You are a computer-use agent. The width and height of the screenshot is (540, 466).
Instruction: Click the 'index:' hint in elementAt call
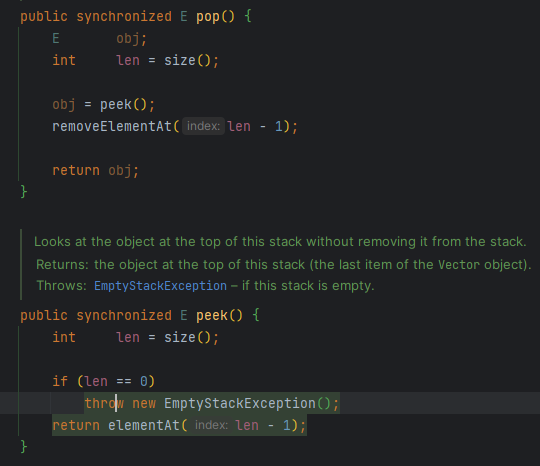tap(211, 425)
